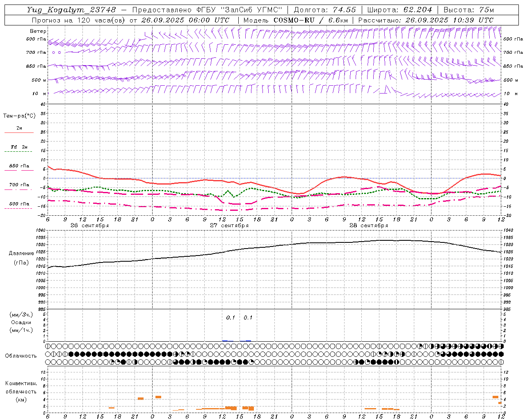Click the (мм/3ч.) precipitation unit label
This screenshot has width=525, height=420.
point(21,315)
